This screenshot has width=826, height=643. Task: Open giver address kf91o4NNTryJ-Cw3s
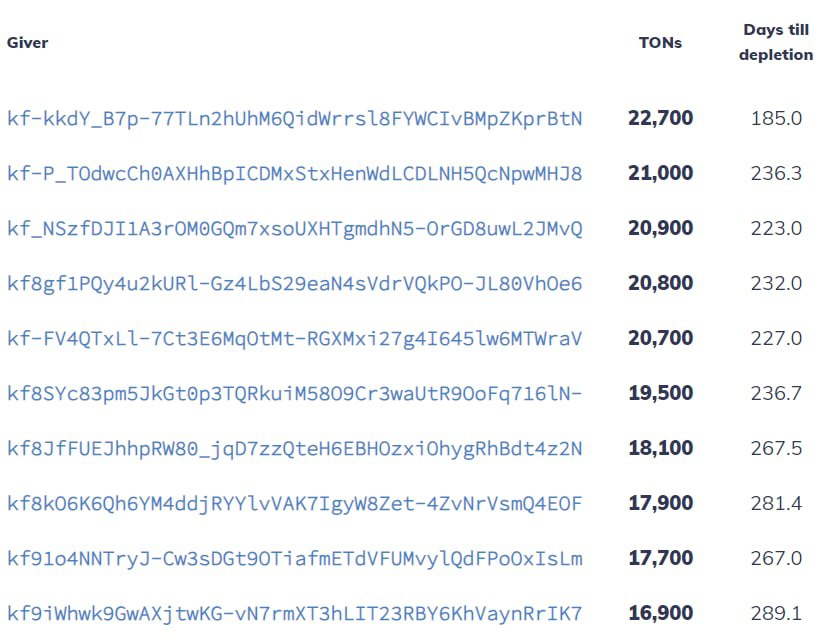pos(294,558)
